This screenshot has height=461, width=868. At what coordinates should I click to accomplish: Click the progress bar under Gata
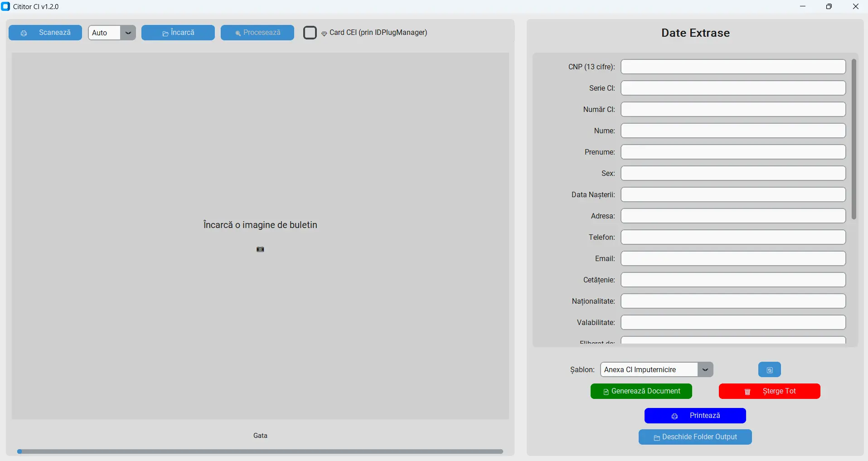click(260, 451)
